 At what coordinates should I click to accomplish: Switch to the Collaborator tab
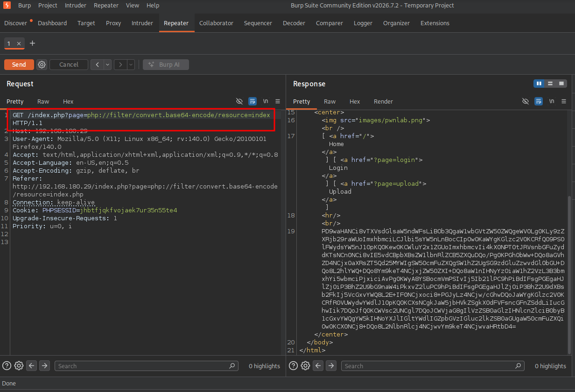click(x=216, y=23)
